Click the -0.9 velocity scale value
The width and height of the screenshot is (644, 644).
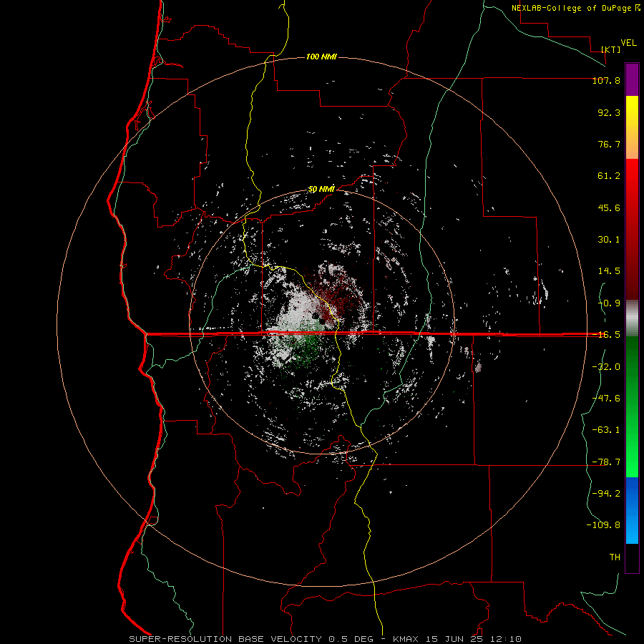tap(609, 303)
